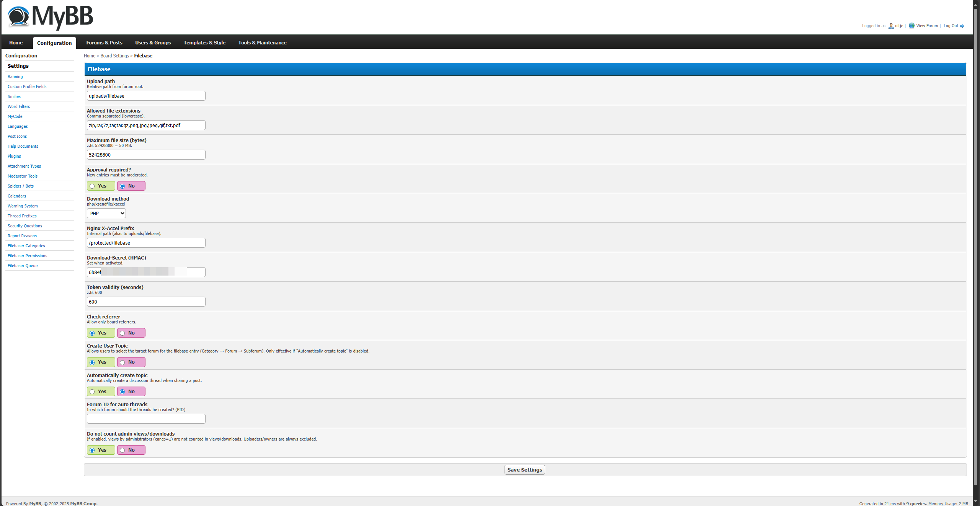Select No for Check referrer
Screen dimensions: 980x506
coord(122,333)
